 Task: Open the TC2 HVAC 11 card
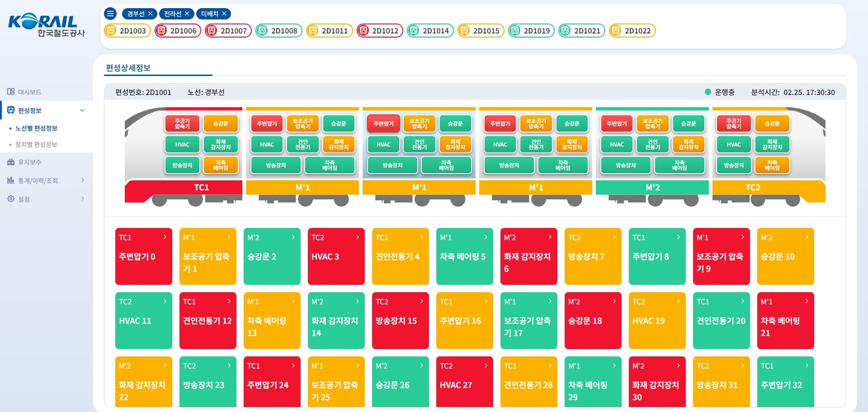point(143,320)
